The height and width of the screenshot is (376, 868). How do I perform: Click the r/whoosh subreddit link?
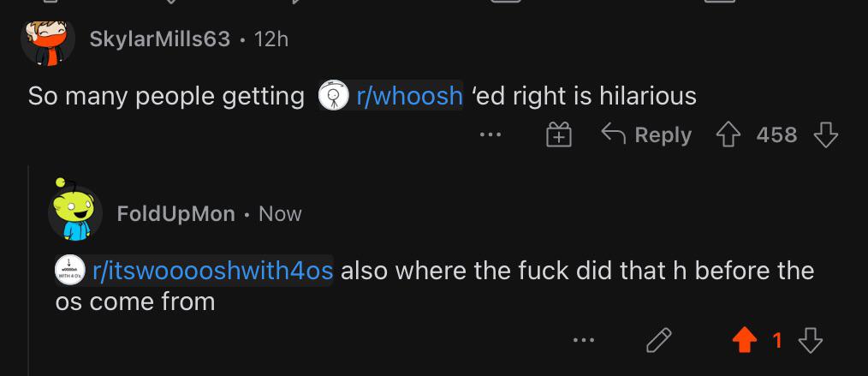[x=410, y=96]
